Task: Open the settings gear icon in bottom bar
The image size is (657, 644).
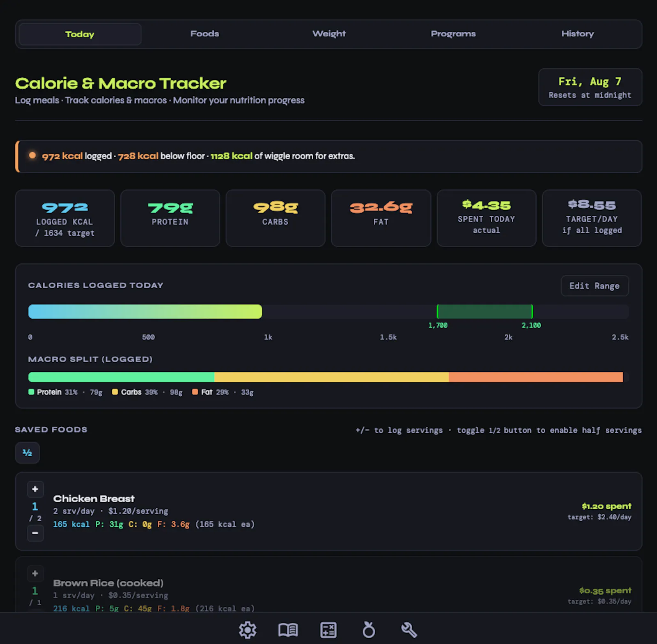Action: click(x=248, y=630)
